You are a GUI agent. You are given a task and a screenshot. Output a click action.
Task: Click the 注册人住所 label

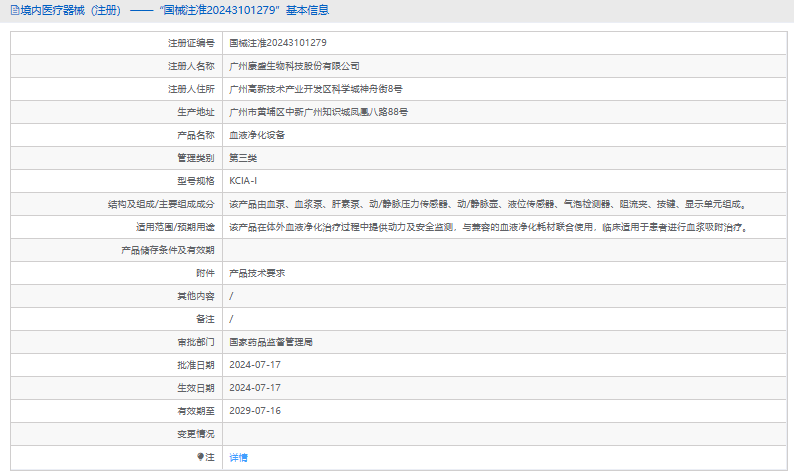[191, 89]
